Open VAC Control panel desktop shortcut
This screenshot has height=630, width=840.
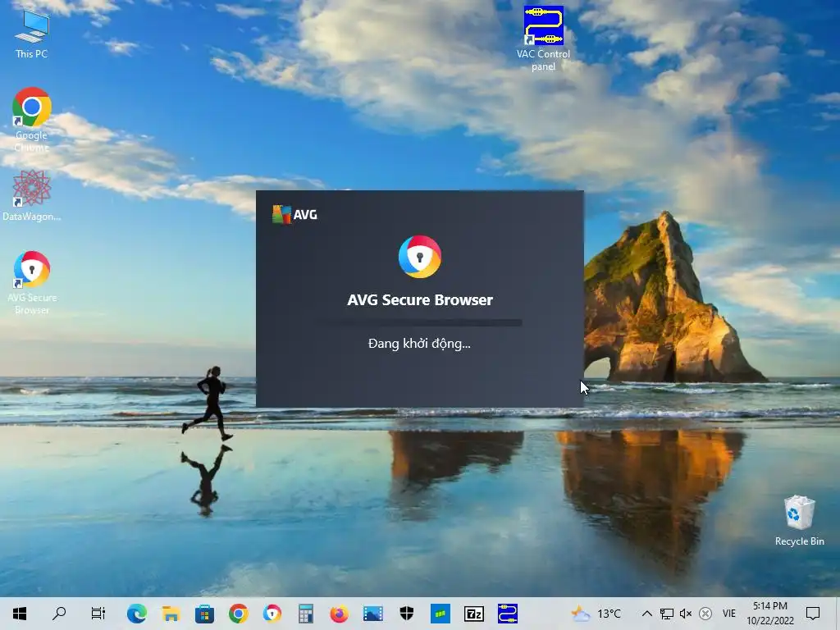point(543,39)
